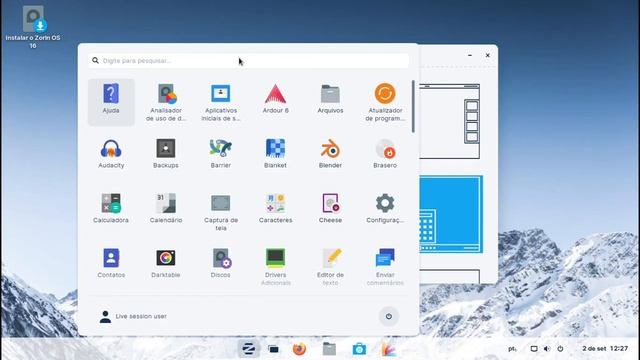
Task: Close the background window
Action: [487, 55]
